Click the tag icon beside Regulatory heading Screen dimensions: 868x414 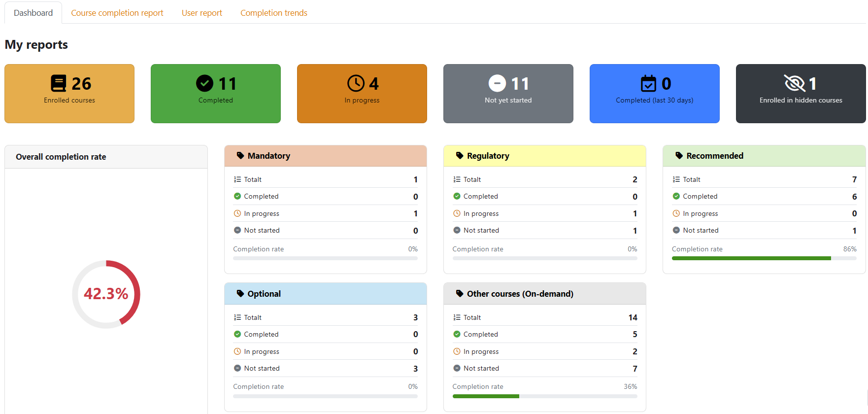coord(460,156)
